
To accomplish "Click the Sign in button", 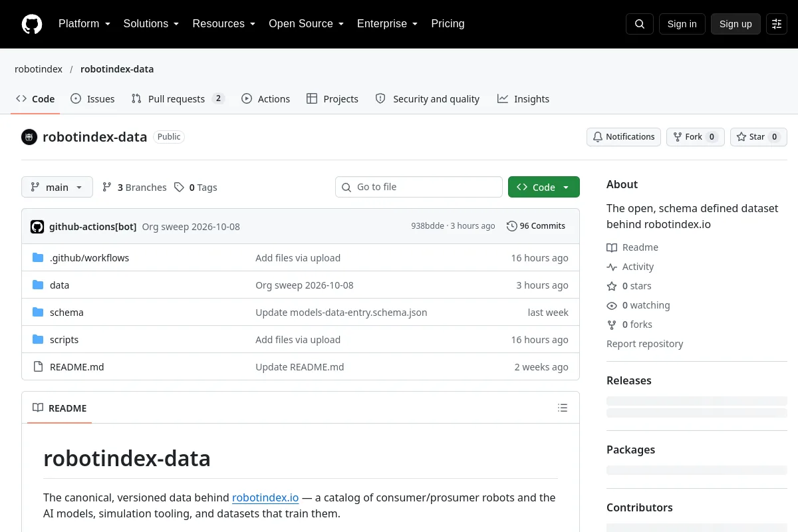I will 682,24.
